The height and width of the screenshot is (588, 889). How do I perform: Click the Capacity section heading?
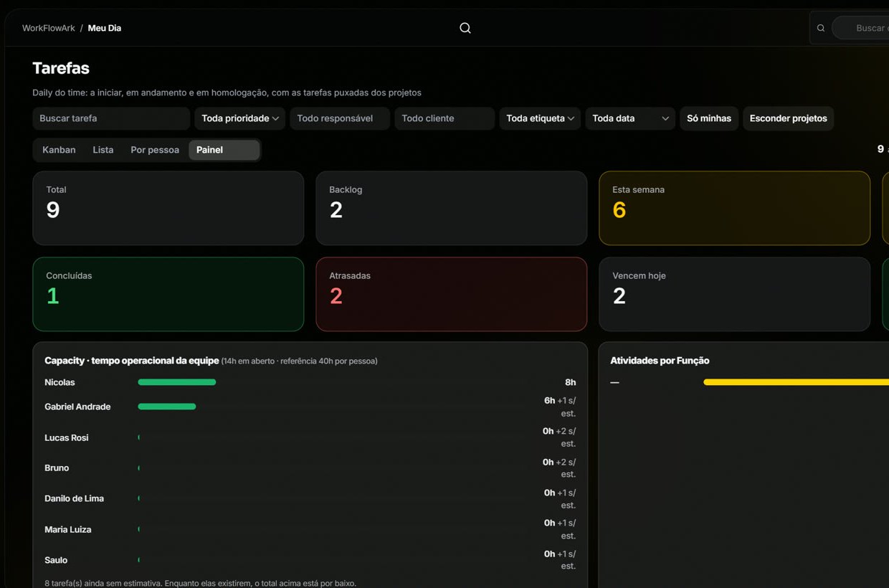132,361
